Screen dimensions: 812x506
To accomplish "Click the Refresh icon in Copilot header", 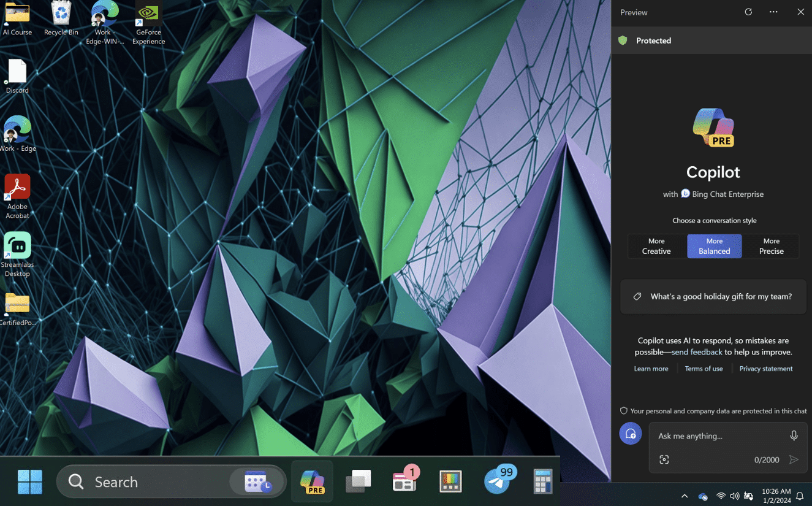I will [x=748, y=12].
